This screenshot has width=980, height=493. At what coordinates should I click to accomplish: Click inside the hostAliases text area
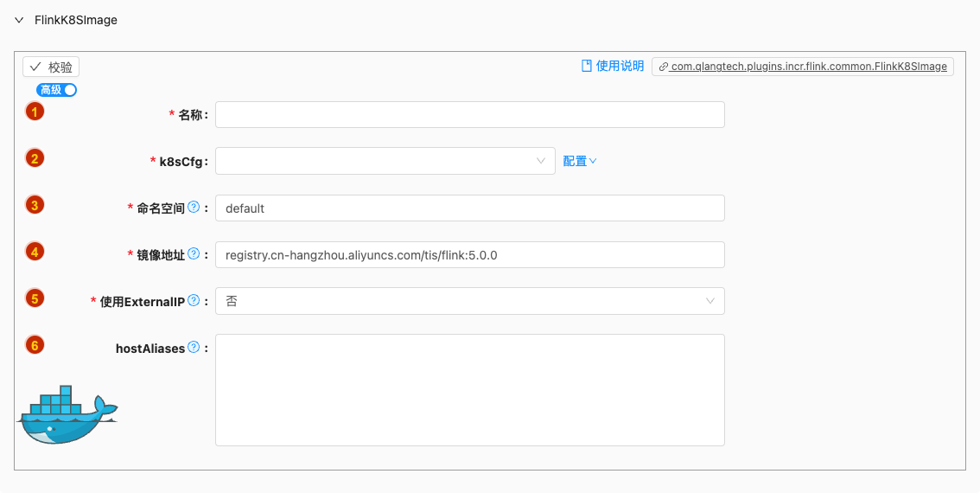pyautogui.click(x=469, y=390)
